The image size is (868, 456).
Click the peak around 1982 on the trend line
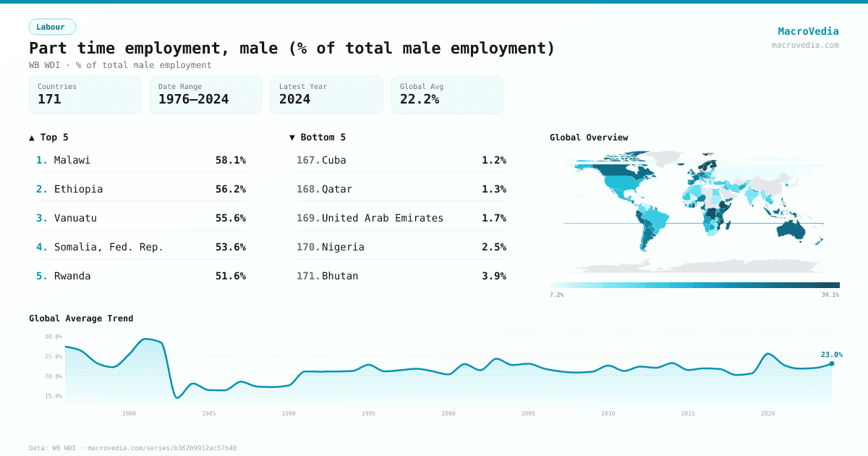pos(150,339)
